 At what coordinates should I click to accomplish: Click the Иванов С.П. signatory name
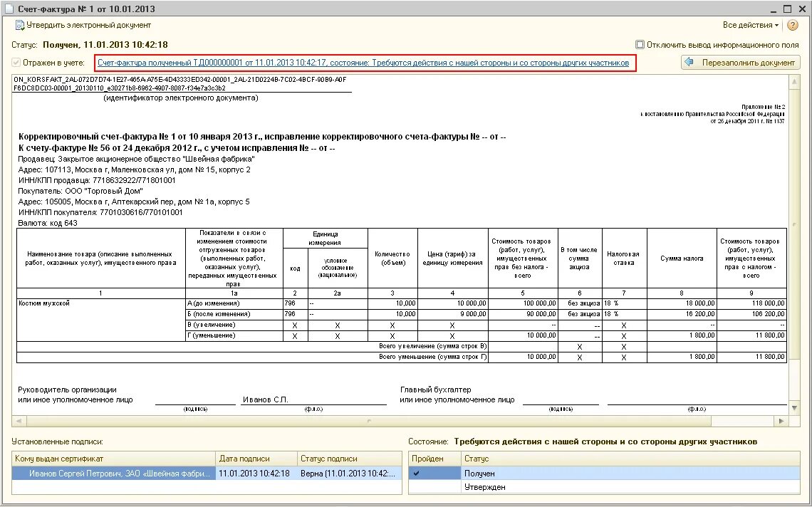pyautogui.click(x=265, y=399)
